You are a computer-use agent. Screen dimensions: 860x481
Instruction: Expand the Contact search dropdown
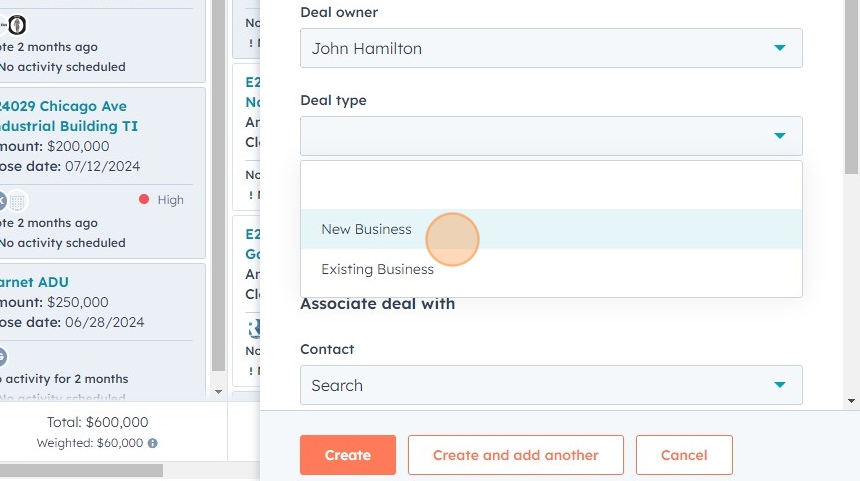click(x=551, y=385)
